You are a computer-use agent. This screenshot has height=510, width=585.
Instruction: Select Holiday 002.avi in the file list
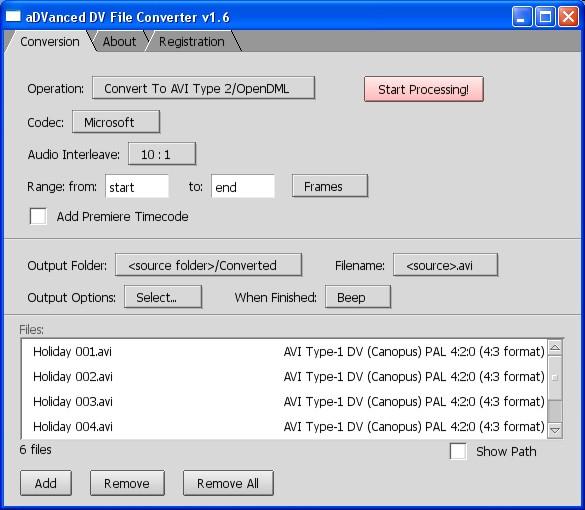coord(284,376)
